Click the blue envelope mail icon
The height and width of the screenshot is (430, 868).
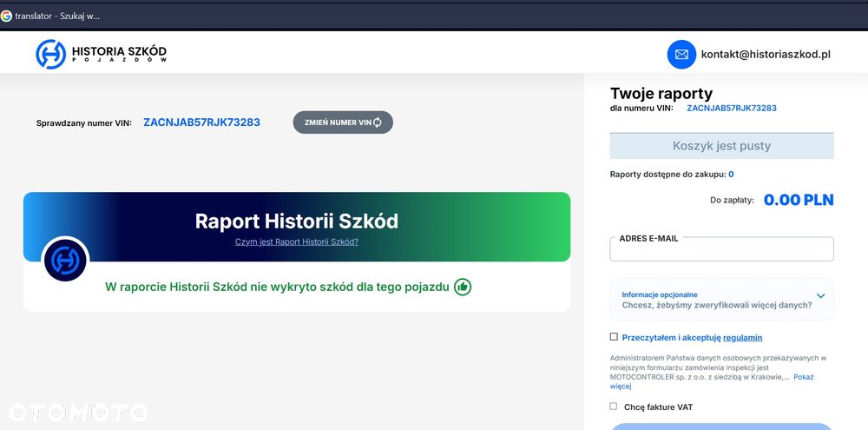(x=681, y=55)
